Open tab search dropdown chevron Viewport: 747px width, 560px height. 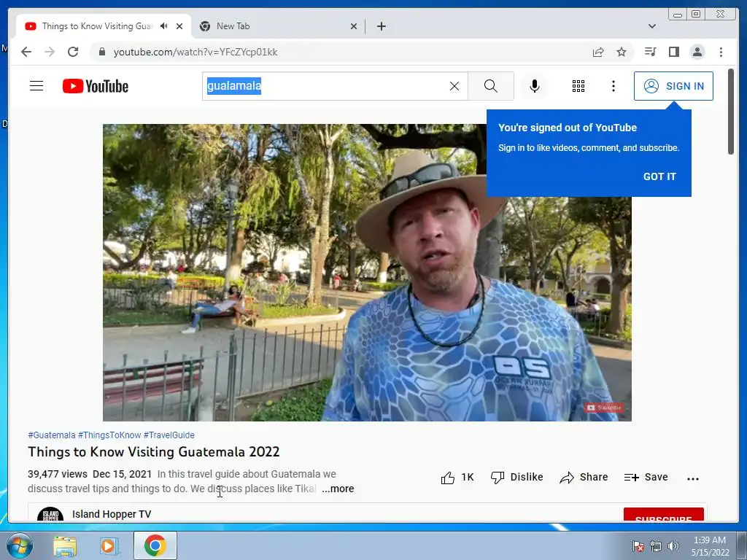(652, 26)
